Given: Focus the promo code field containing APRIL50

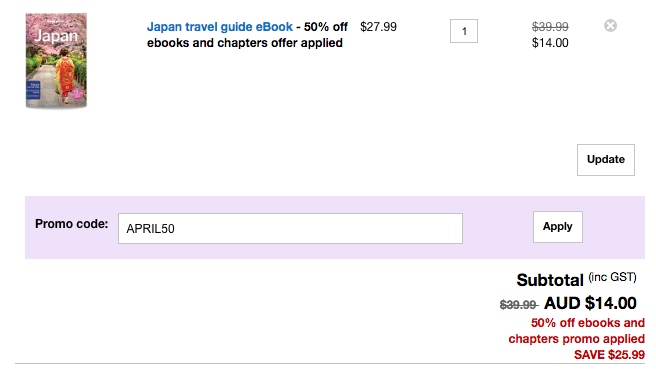Looking at the screenshot, I should point(290,228).
